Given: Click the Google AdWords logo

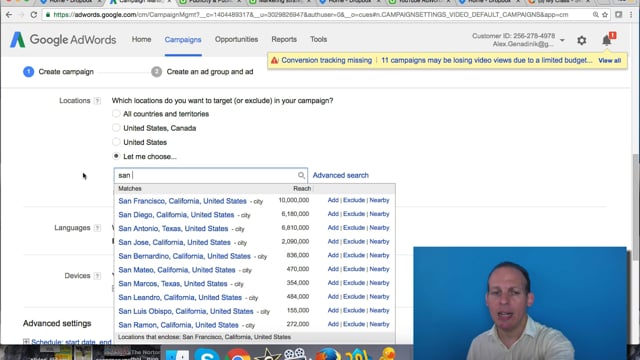Looking at the screenshot, I should [x=63, y=40].
